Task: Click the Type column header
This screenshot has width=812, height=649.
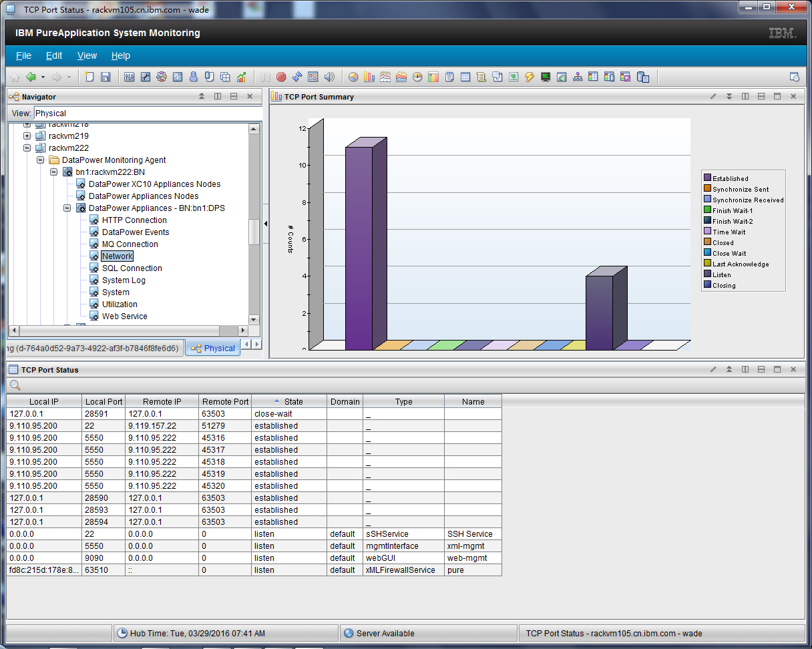Action: 404,401
